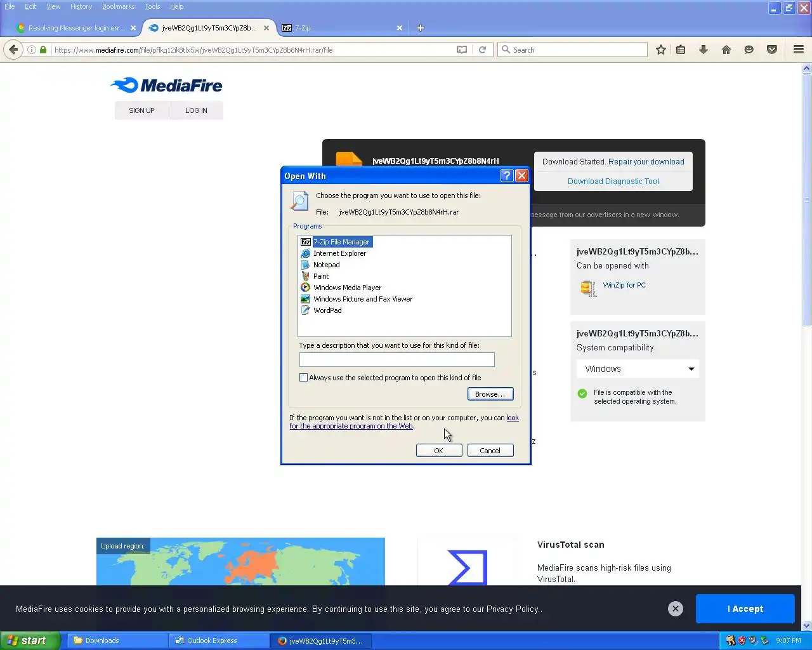Screen dimensions: 812x650
Task: Bookmark this page with the star icon
Action: pyautogui.click(x=661, y=50)
